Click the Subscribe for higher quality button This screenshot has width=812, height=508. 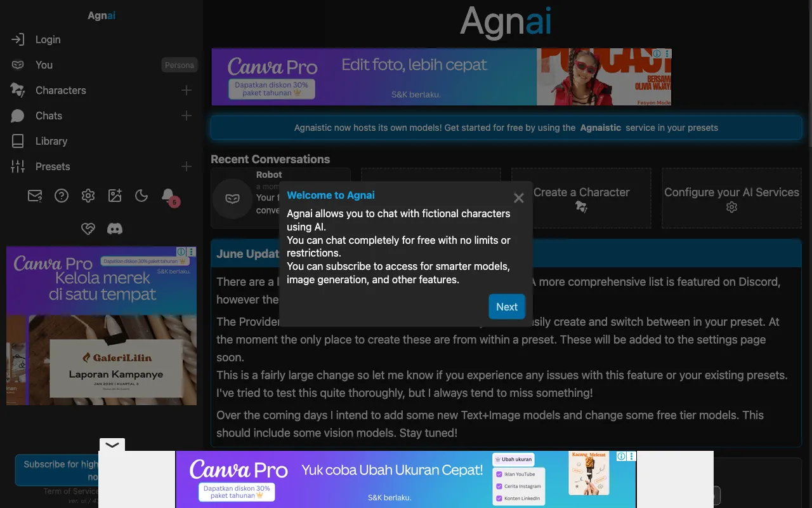(x=57, y=471)
